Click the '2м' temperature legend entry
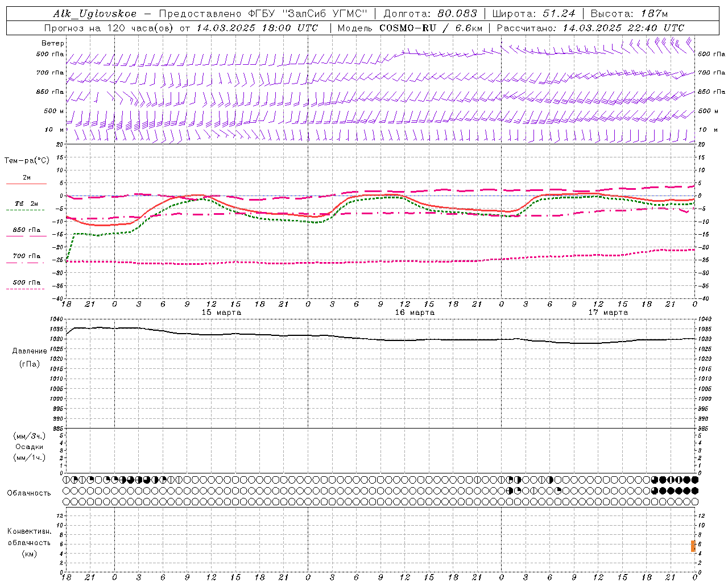Viewport: 728px width, 582px height. [27, 178]
